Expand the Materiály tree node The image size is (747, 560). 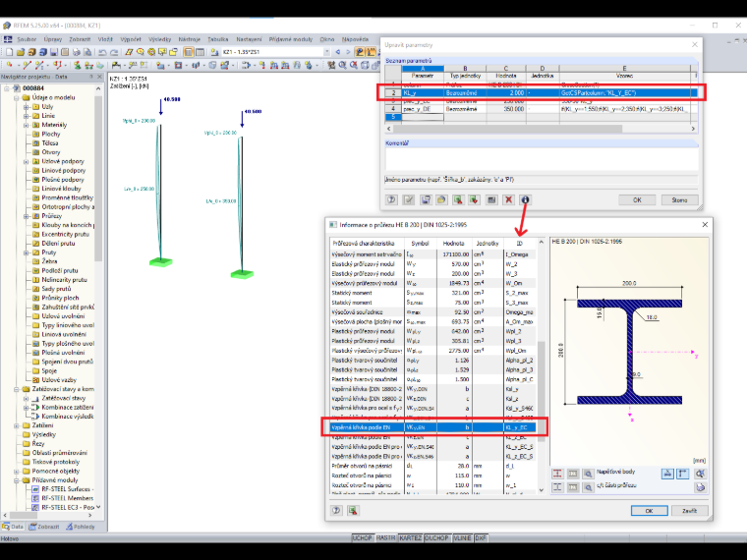tap(27, 125)
